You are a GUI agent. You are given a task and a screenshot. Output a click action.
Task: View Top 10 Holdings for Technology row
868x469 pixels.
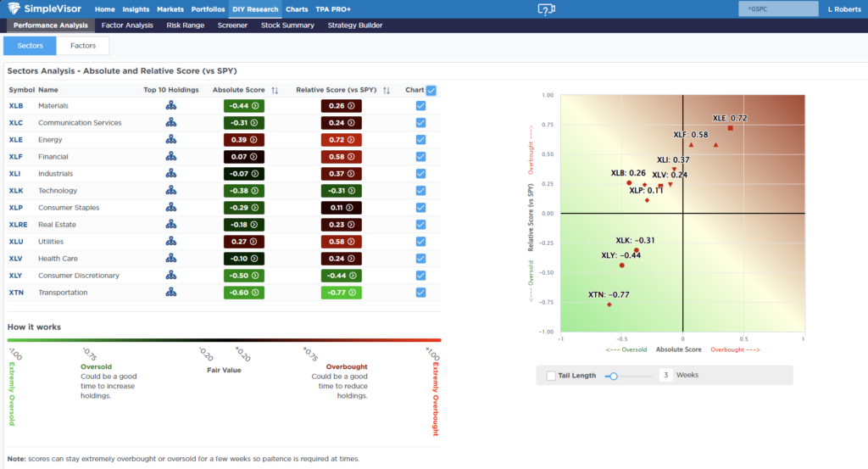point(170,191)
